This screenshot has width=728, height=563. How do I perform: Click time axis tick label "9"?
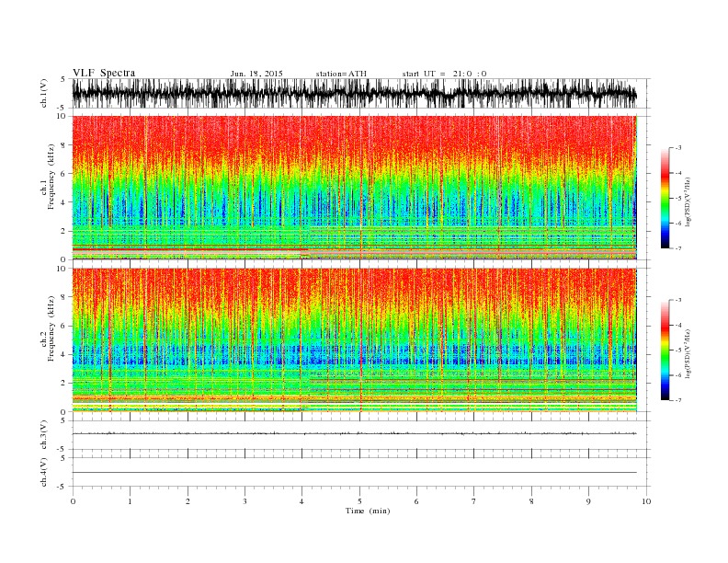(x=588, y=501)
